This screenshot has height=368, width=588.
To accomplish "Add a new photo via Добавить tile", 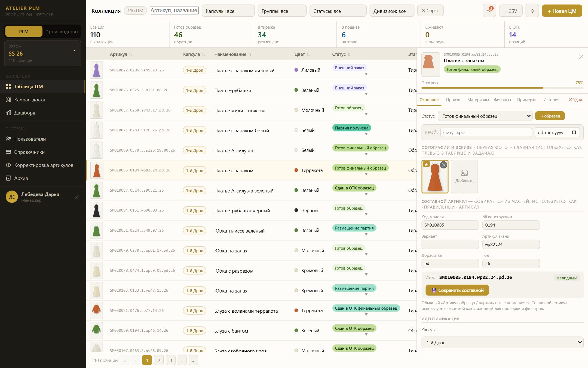I will click(464, 176).
